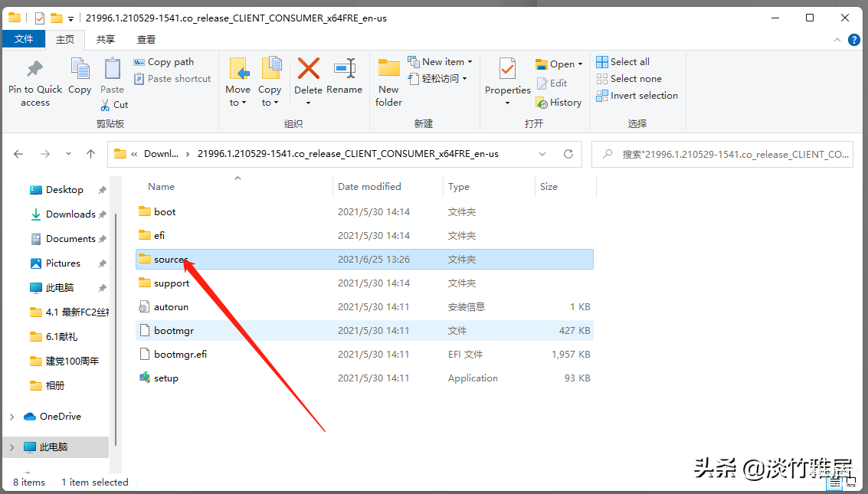This screenshot has width=868, height=494.
Task: Click Select none
Action: (629, 79)
